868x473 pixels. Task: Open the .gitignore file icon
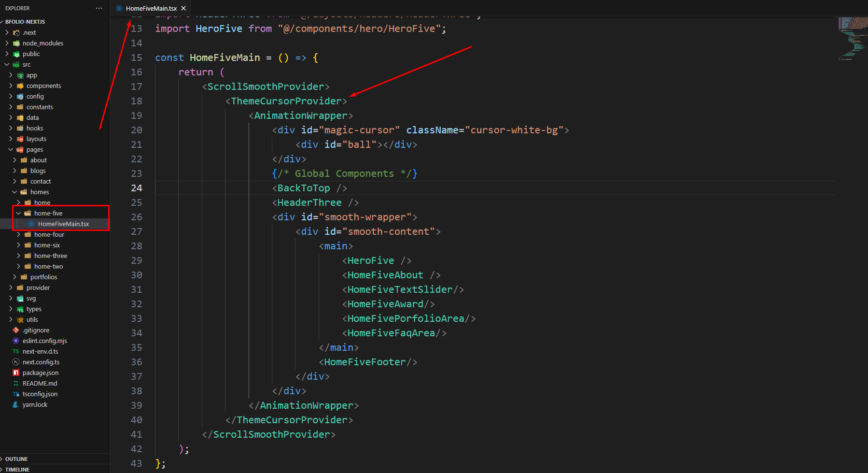16,330
